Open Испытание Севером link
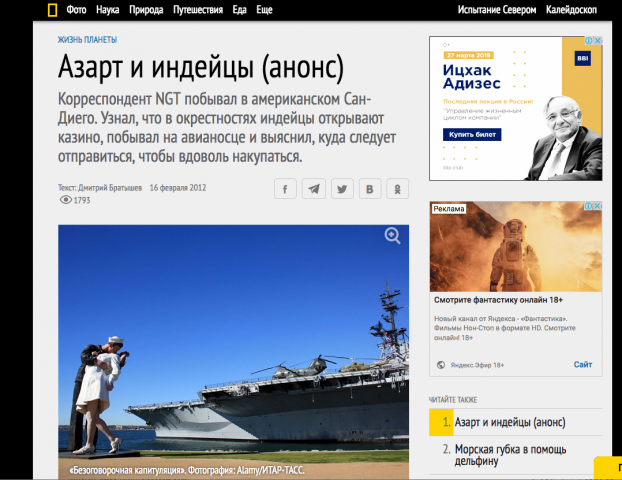The width and height of the screenshot is (622, 480). pyautogui.click(x=497, y=10)
